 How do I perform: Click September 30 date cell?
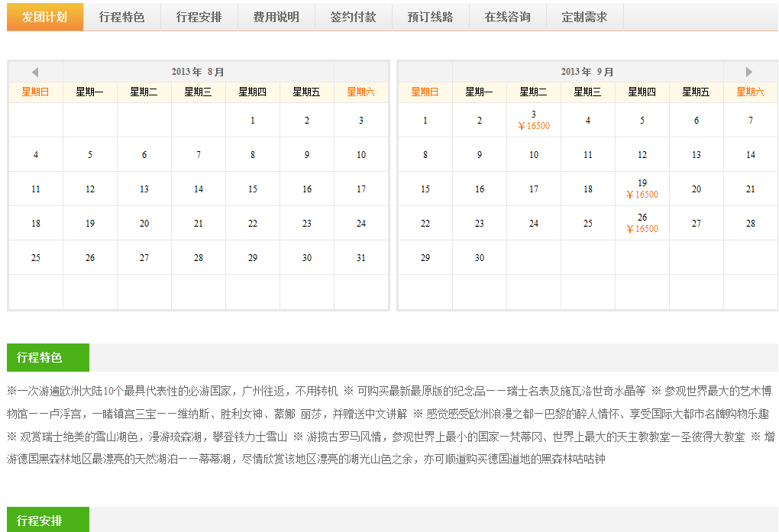[x=480, y=258]
